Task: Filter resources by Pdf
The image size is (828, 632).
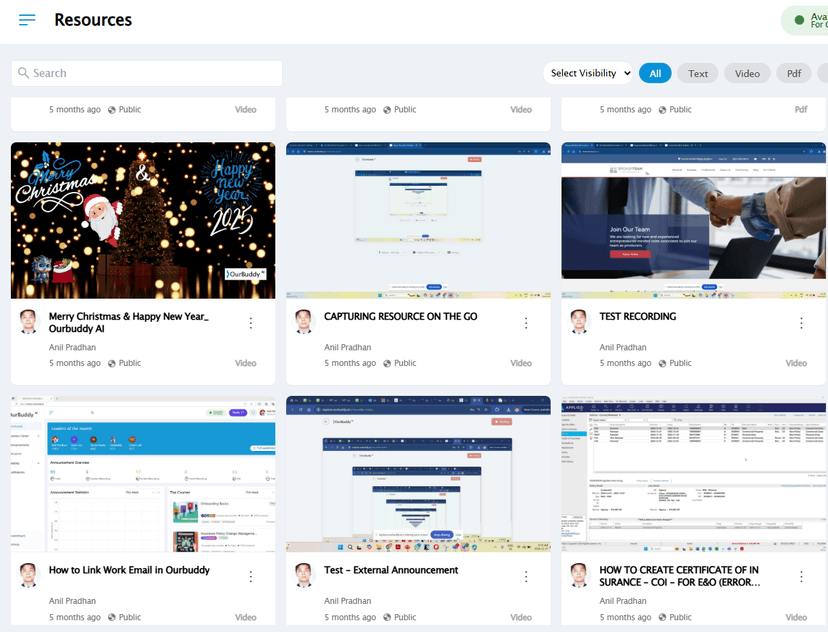Action: pos(793,73)
